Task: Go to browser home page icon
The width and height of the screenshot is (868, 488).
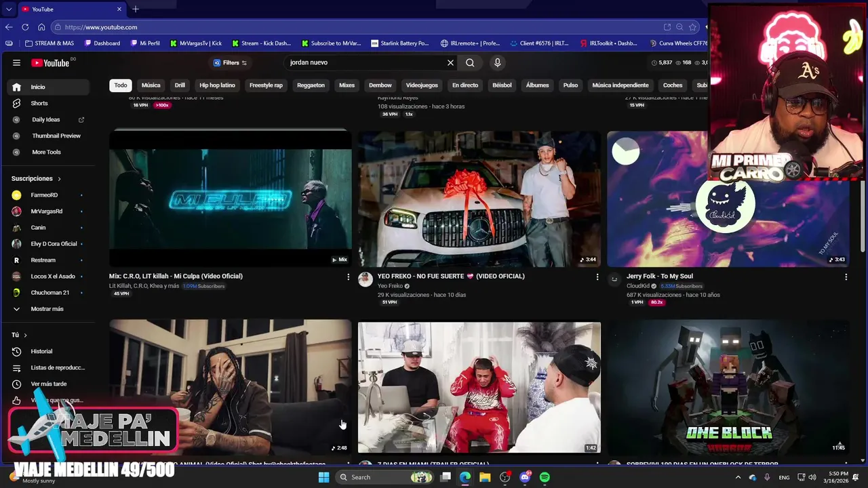Action: [x=41, y=27]
